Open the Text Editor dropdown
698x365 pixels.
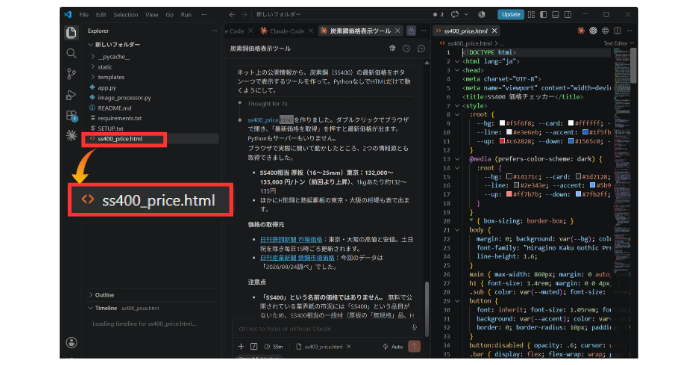click(x=619, y=43)
